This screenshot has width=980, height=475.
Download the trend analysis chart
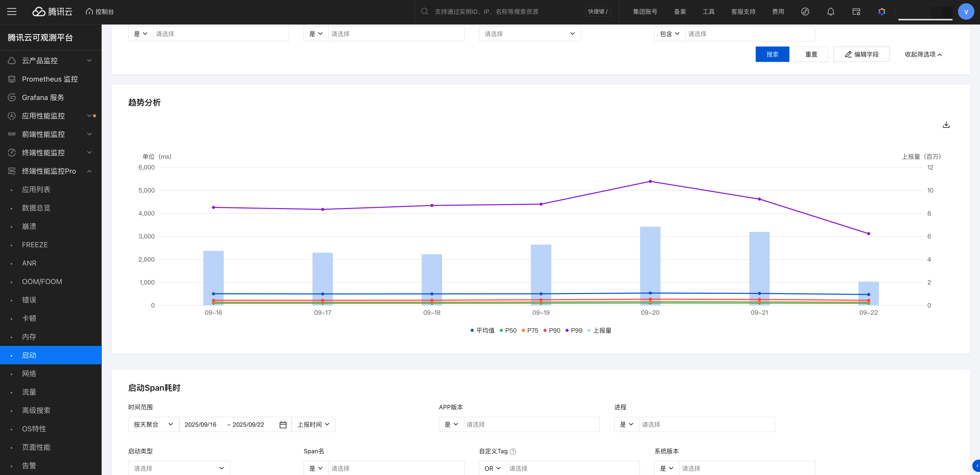click(x=946, y=125)
